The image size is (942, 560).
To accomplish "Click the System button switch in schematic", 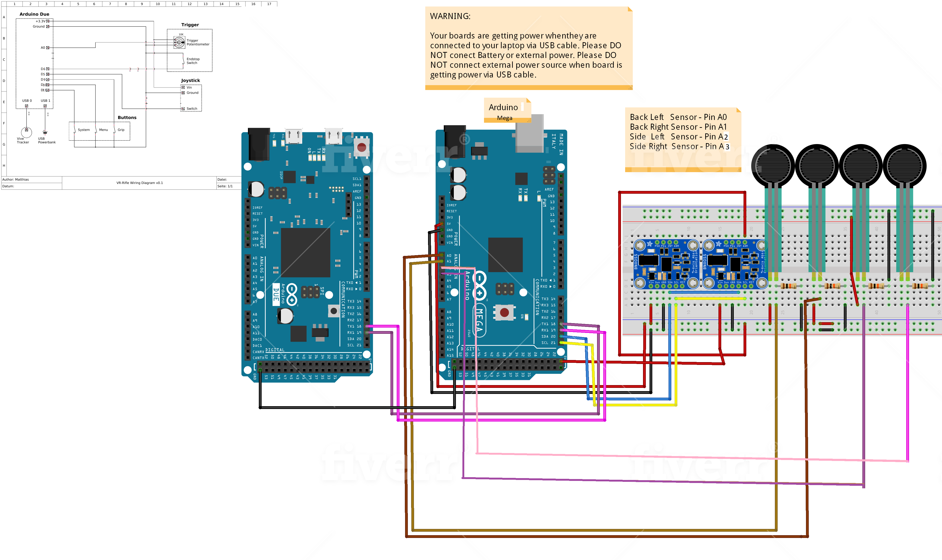I will pyautogui.click(x=75, y=130).
